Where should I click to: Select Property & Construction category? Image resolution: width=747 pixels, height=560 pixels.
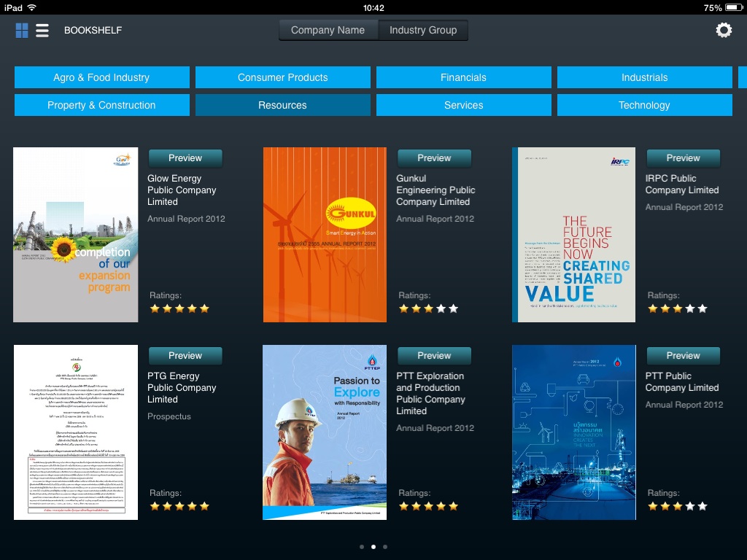coord(101,105)
